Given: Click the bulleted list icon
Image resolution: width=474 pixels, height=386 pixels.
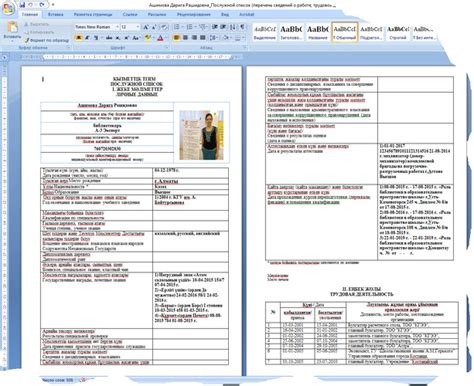Looking at the screenshot, I should [177, 27].
